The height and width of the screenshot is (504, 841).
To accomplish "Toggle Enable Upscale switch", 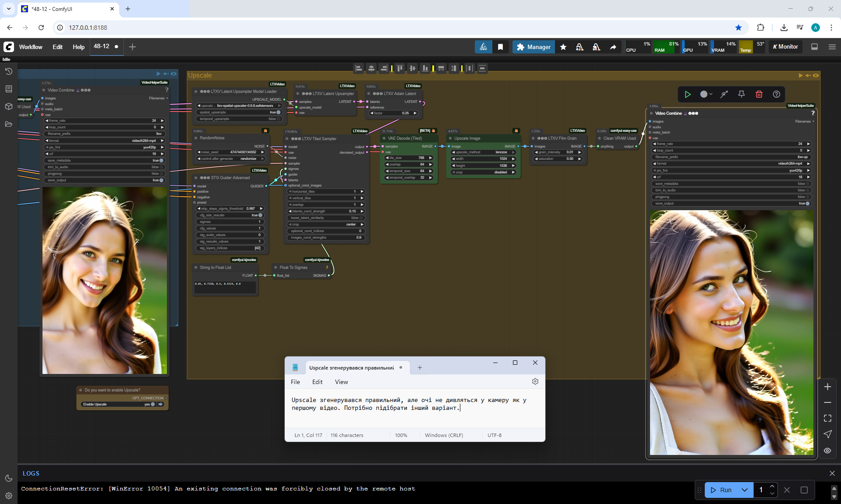I will coord(152,404).
